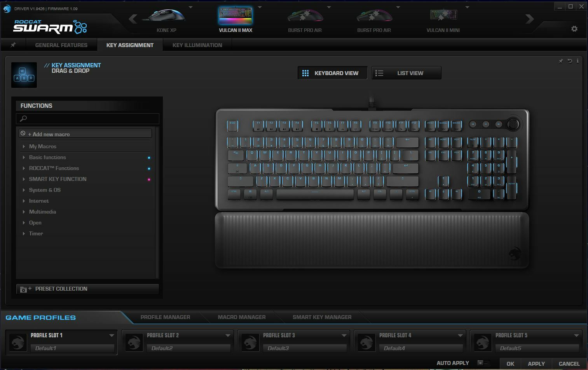
Task: Click the reset-to-default icon
Action: pos(569,61)
